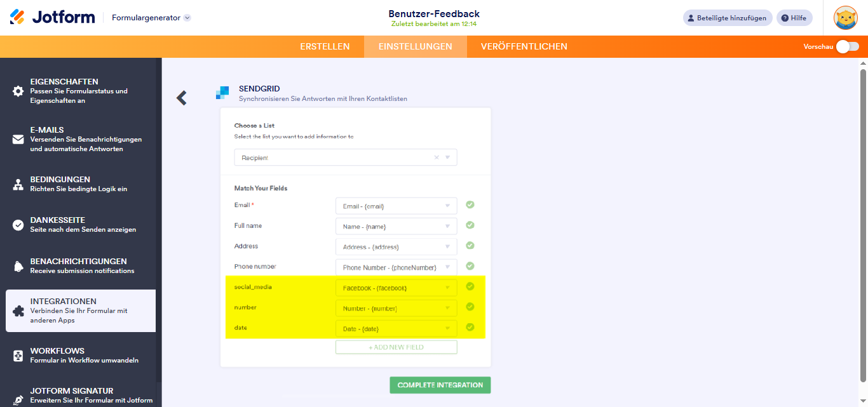Switch to the Veröffentlichen tab
The height and width of the screenshot is (407, 868).
coord(524,46)
